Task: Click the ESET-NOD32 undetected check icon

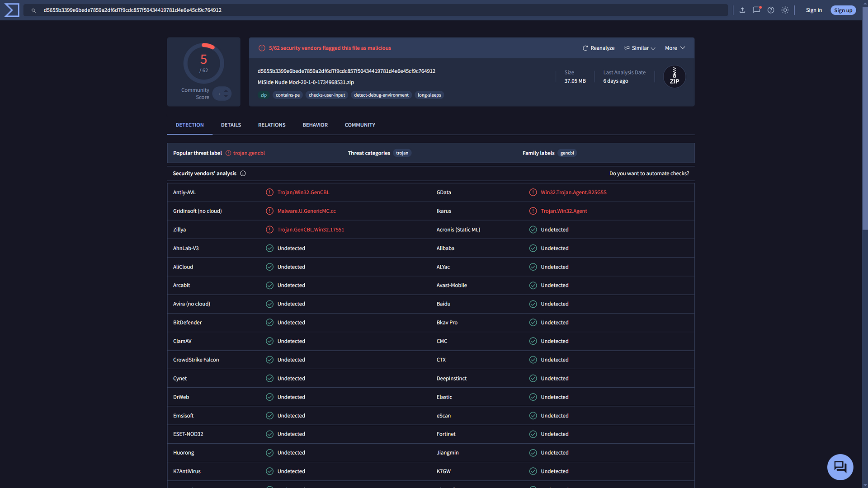Action: tap(269, 434)
